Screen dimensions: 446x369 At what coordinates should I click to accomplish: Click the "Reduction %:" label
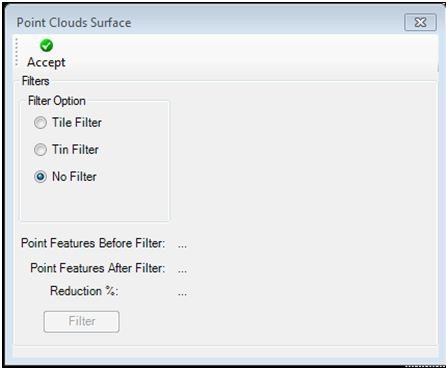tap(84, 291)
